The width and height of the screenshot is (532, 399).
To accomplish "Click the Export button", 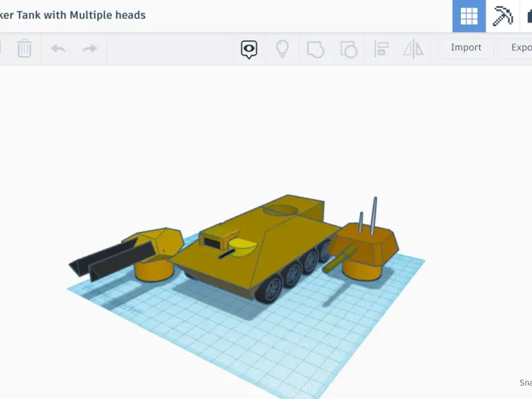I will tap(516, 47).
